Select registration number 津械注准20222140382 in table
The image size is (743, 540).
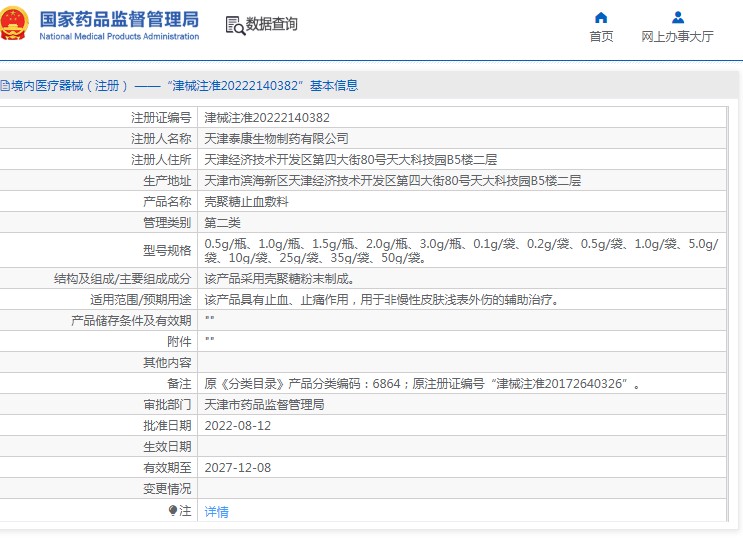click(267, 117)
